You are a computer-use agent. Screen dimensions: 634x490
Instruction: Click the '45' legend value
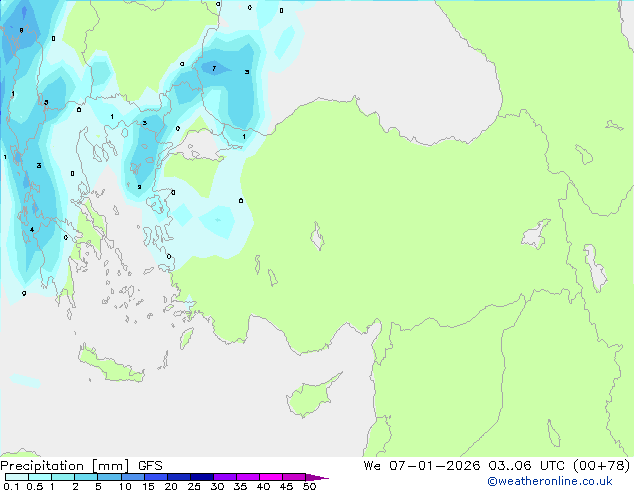coord(286,486)
